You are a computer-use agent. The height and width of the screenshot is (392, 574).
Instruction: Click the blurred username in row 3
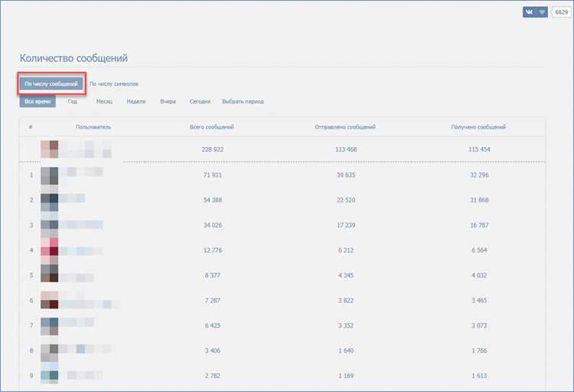(x=81, y=224)
